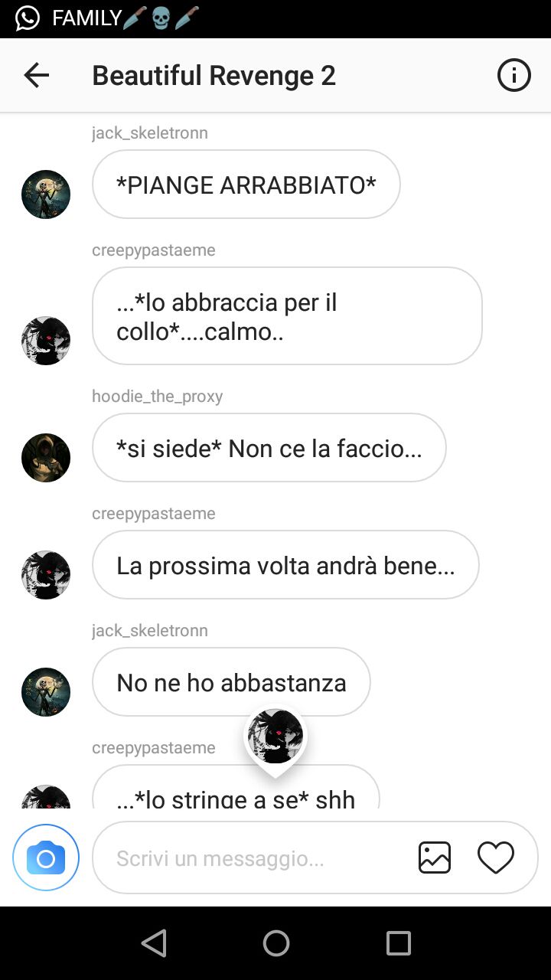The height and width of the screenshot is (980, 551).
Task: Tap the Android recent apps square
Action: [x=398, y=943]
